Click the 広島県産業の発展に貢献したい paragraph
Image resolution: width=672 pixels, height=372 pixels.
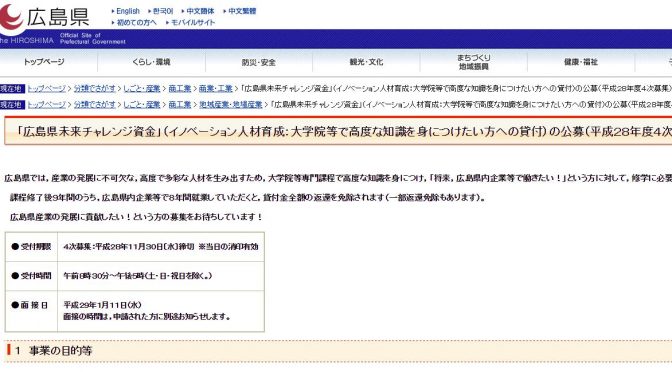click(x=136, y=217)
